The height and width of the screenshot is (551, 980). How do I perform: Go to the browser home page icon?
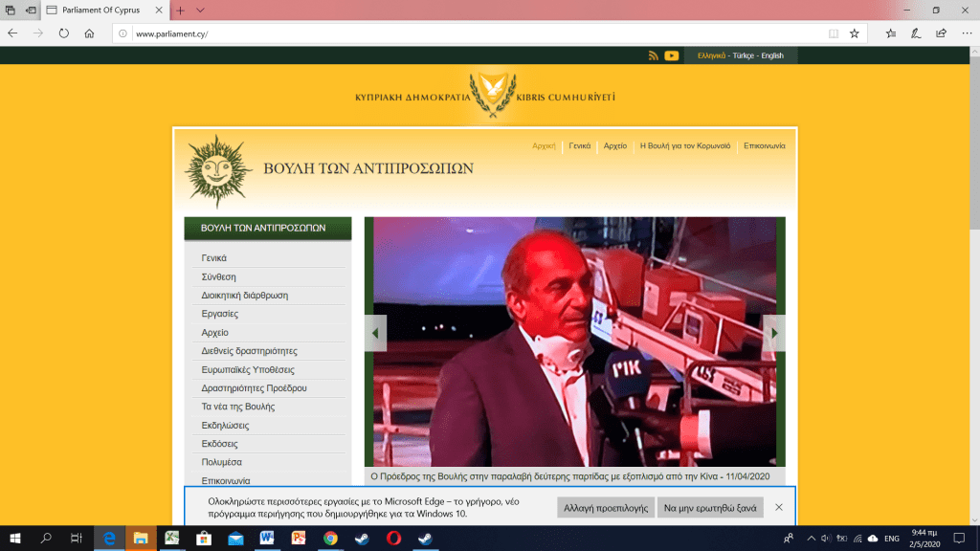pyautogui.click(x=89, y=33)
